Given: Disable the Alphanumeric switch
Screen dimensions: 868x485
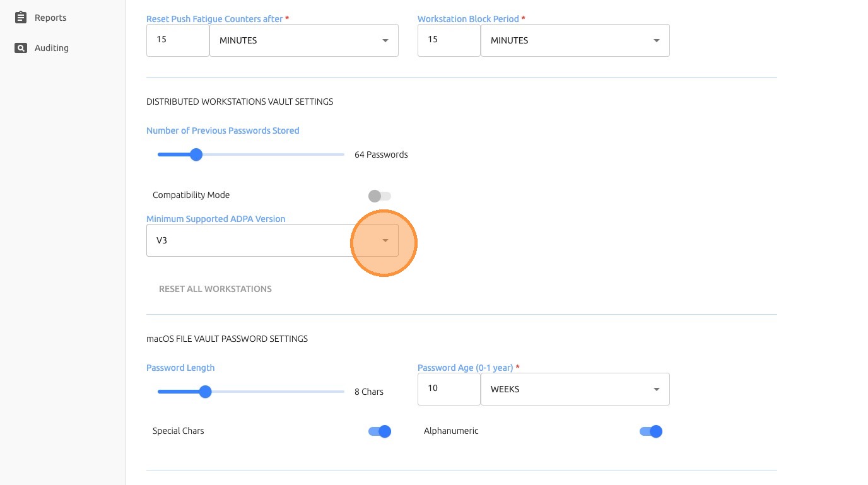Looking at the screenshot, I should coord(651,431).
